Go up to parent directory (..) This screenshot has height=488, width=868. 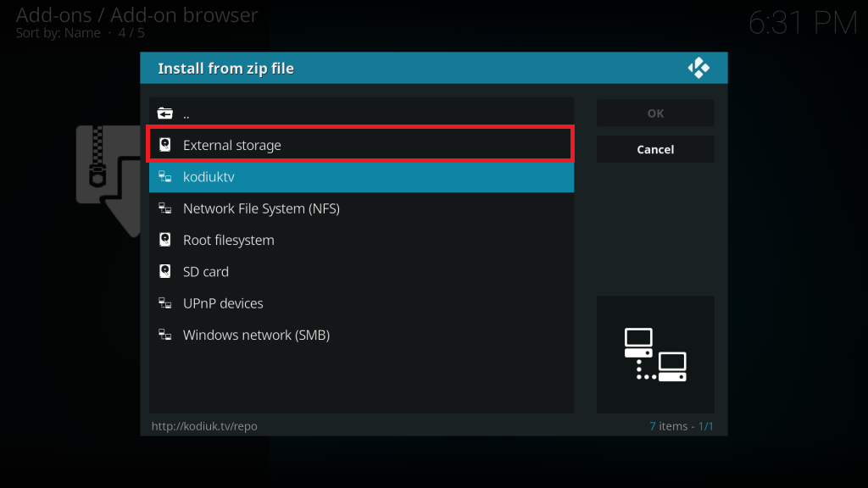pyautogui.click(x=361, y=114)
